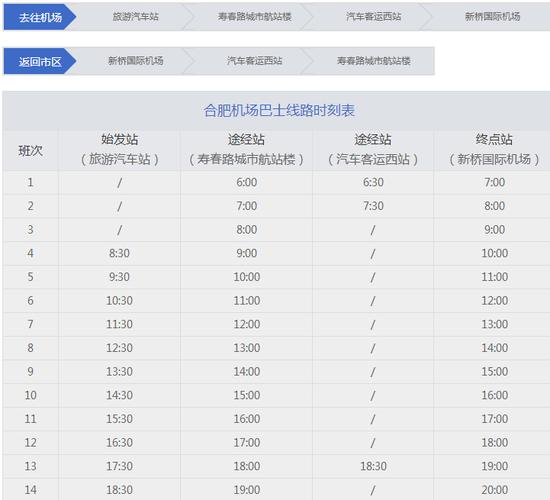Click the 10:30 departure in row 6
Screen dimensions: 550x500
click(119, 301)
